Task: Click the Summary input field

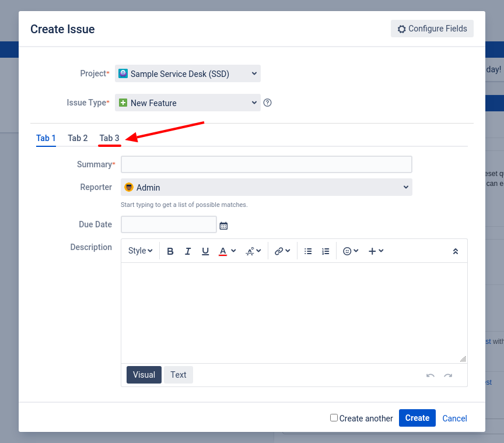Action: pyautogui.click(x=267, y=164)
